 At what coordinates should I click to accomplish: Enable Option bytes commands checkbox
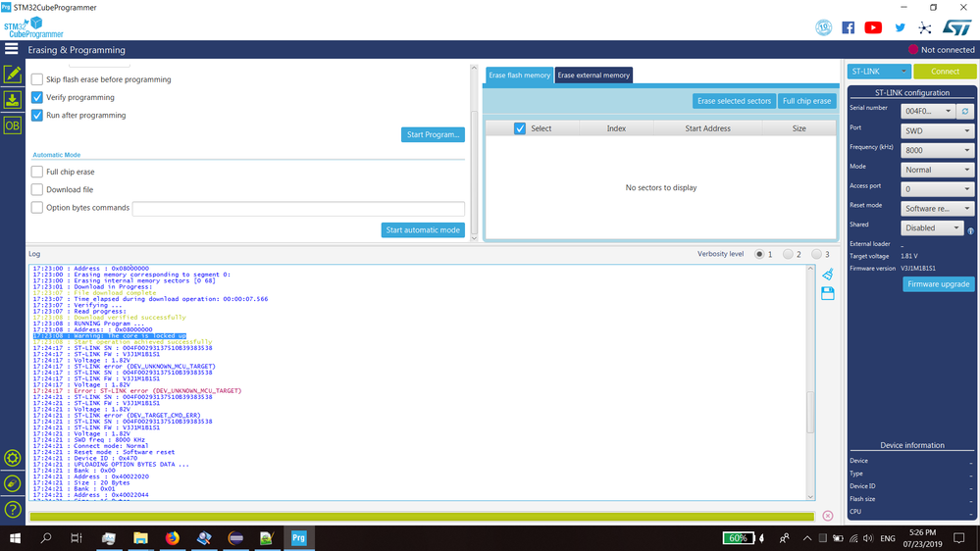tap(37, 208)
